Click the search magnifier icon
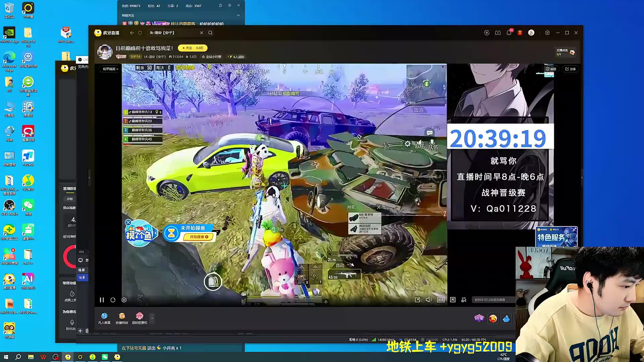This screenshot has height=362, width=644. pos(210,33)
